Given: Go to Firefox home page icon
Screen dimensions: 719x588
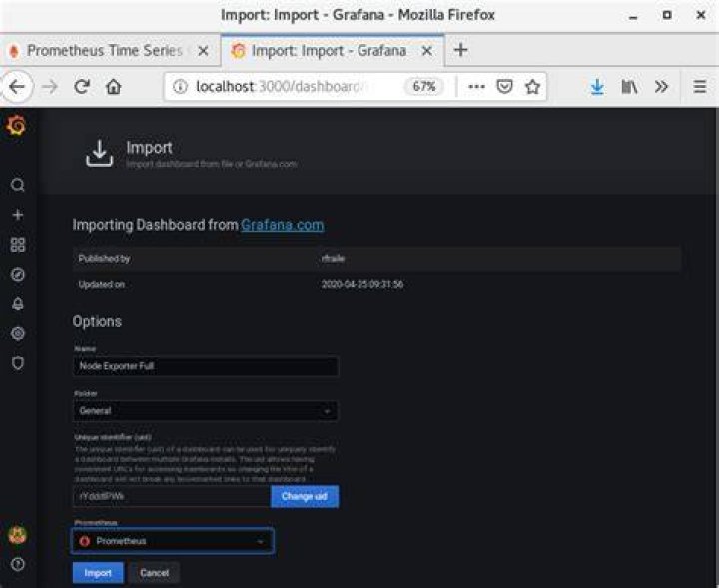Looking at the screenshot, I should coord(113,87).
